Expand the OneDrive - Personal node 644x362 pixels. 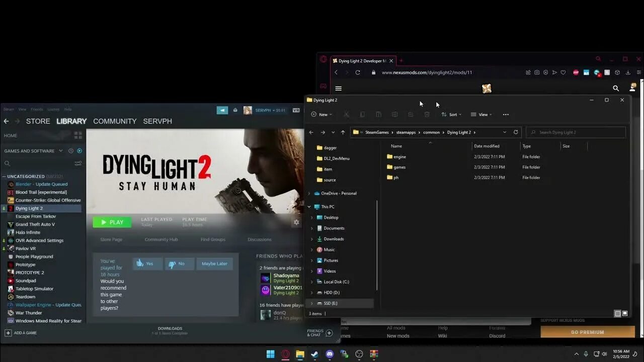pyautogui.click(x=309, y=193)
